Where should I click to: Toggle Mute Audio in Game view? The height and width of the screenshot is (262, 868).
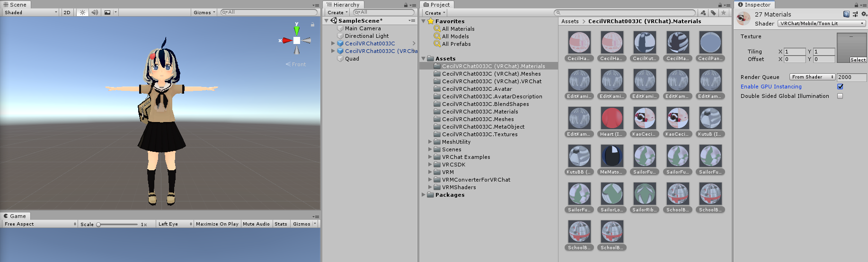256,224
